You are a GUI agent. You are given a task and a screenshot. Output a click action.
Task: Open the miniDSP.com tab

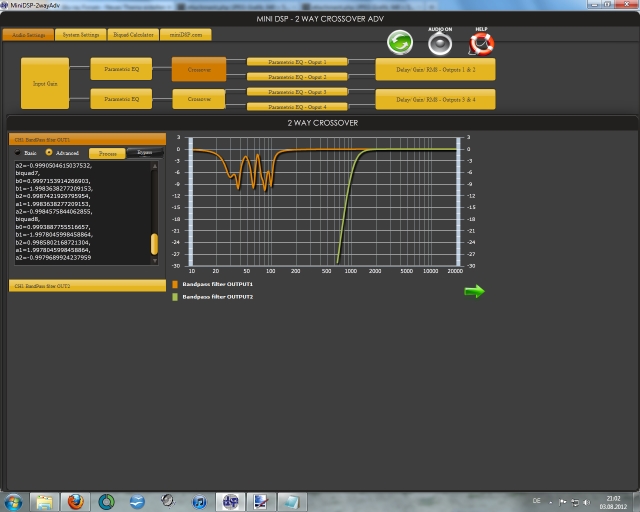(186, 35)
